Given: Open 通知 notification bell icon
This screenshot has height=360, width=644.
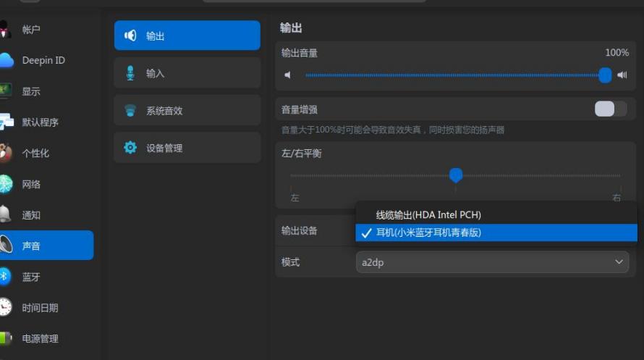Looking at the screenshot, I should [x=5, y=214].
